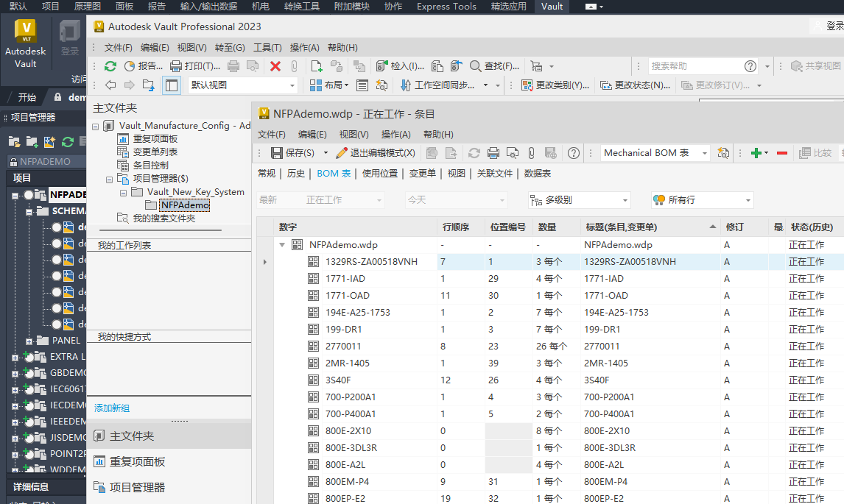Click the 项目管理器 navigation button at bottom
844x504 pixels.
click(x=169, y=487)
